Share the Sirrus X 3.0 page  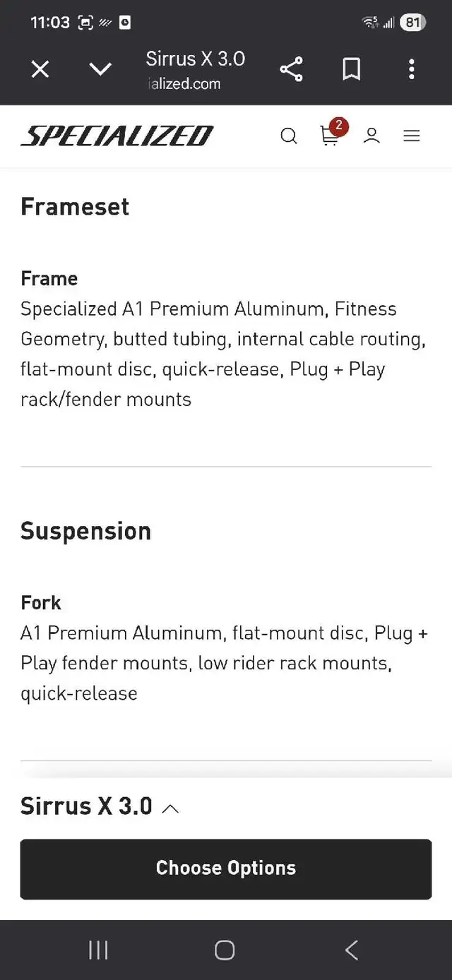coord(291,69)
